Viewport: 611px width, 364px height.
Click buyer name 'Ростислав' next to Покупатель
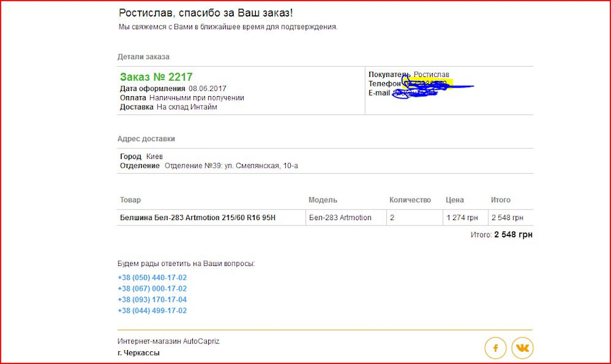432,74
